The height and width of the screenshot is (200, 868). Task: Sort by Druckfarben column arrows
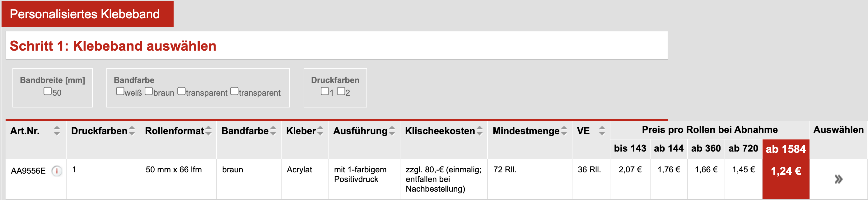pos(132,131)
